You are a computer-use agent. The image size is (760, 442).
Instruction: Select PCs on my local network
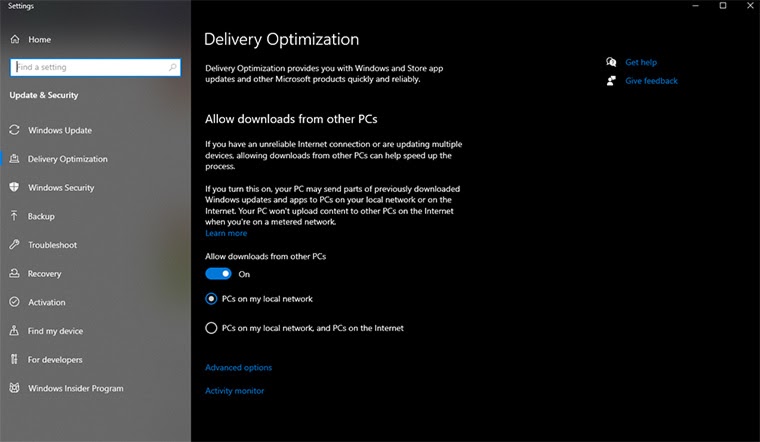[x=211, y=299]
